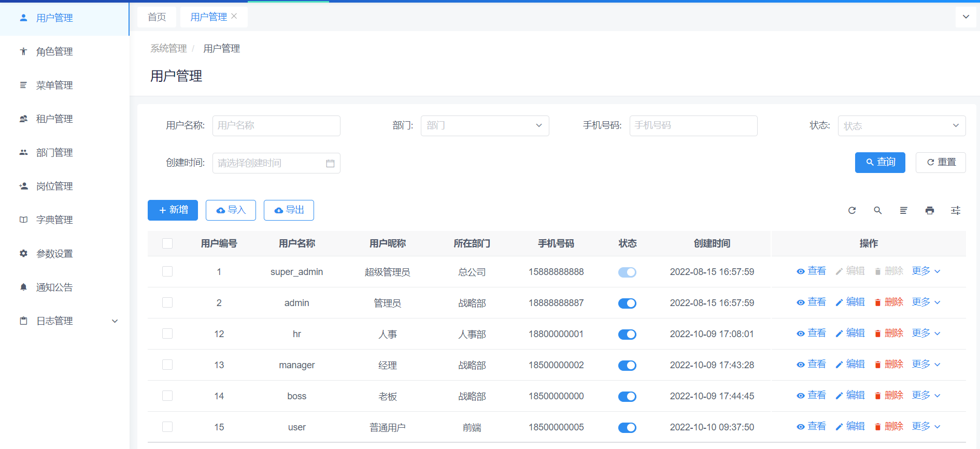Click the 角色管理 sidebar icon
This screenshot has width=980, height=449.
(23, 51)
